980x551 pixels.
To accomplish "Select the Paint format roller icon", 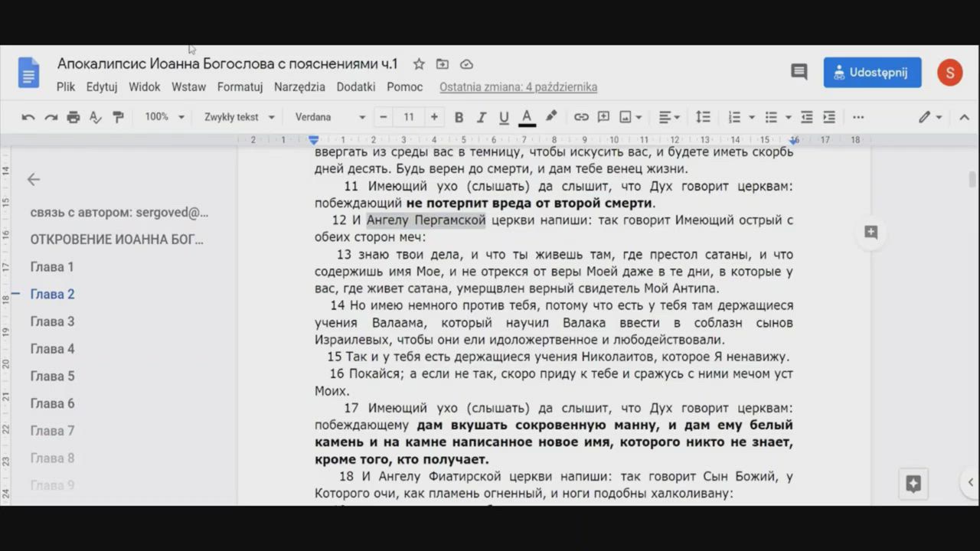I will (x=118, y=117).
